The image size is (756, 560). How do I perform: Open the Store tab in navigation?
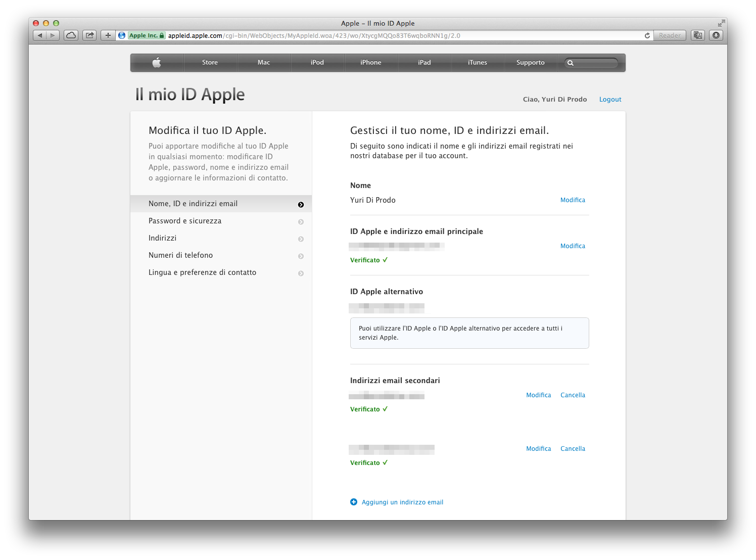[210, 63]
